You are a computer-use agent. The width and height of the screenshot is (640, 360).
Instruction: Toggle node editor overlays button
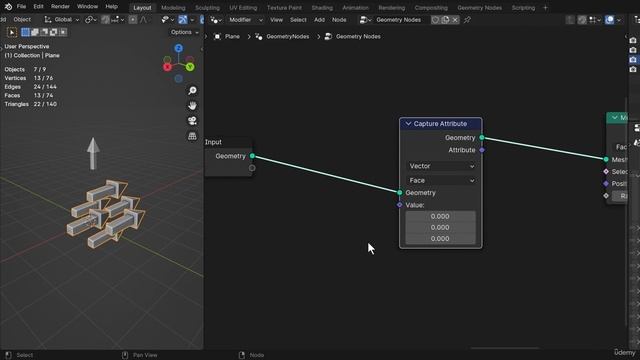pos(609,20)
